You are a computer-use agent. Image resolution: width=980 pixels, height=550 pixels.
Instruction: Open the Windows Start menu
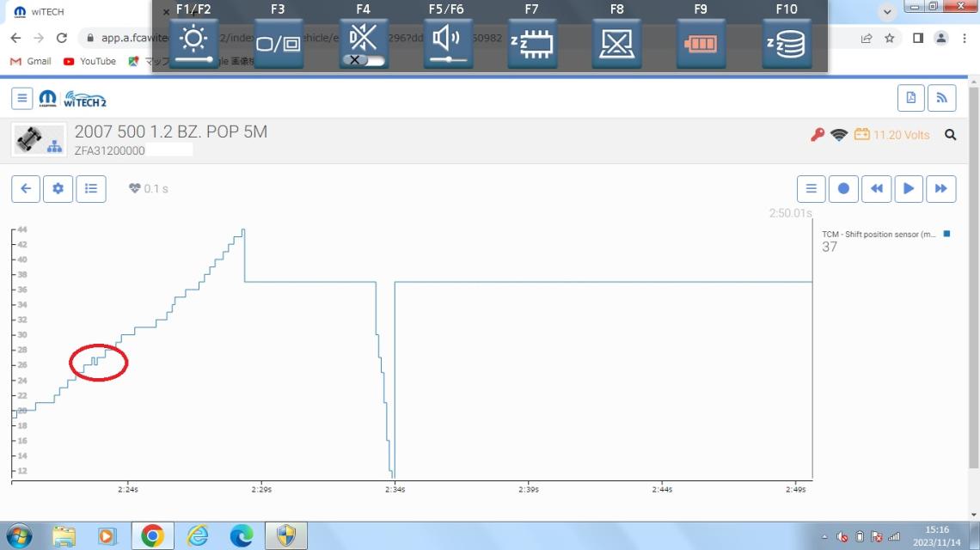pos(20,536)
